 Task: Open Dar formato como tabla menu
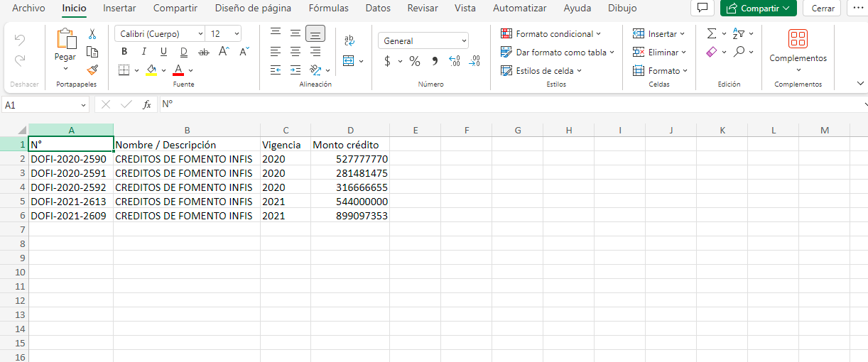(557, 52)
